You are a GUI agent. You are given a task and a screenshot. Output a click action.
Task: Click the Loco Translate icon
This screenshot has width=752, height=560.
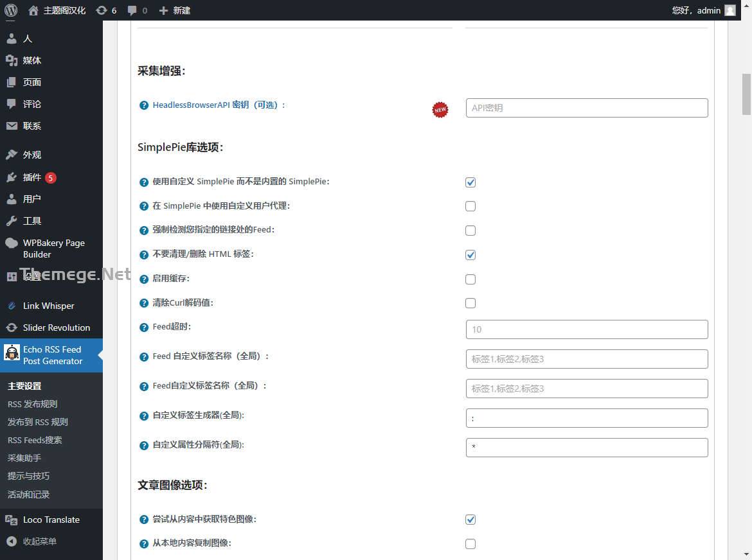[x=12, y=520]
